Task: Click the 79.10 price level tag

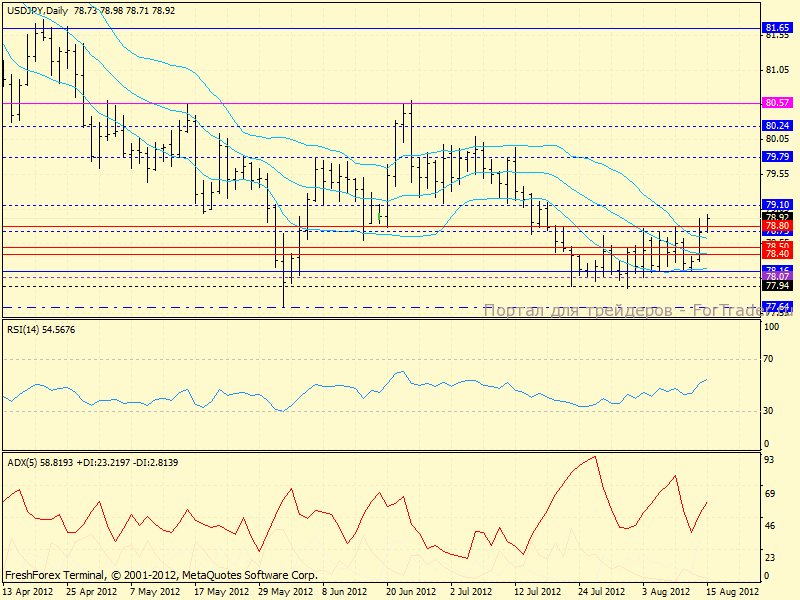Action: (777, 204)
